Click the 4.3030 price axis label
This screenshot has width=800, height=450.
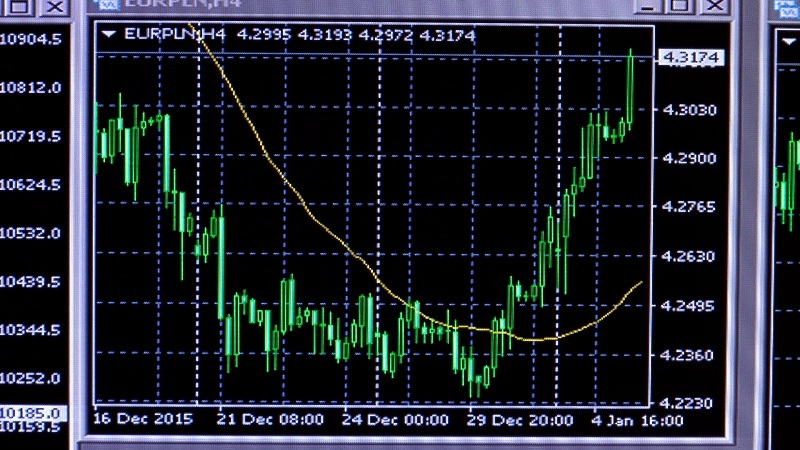(690, 109)
